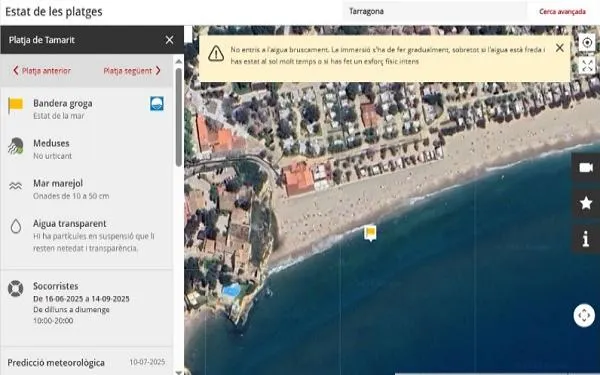Click the 10-07-2025 forecast date

(x=147, y=362)
